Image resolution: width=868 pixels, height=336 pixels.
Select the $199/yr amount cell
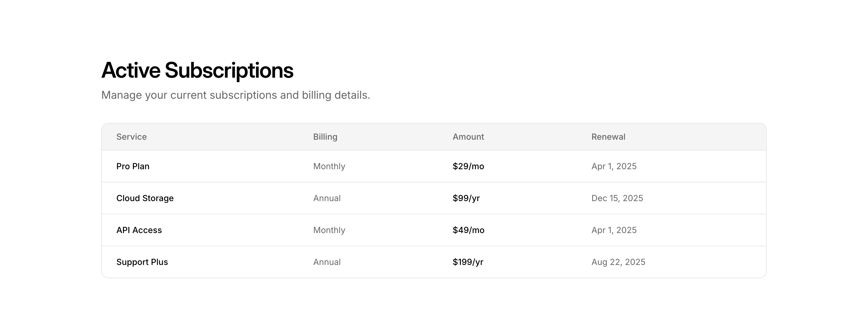(468, 262)
